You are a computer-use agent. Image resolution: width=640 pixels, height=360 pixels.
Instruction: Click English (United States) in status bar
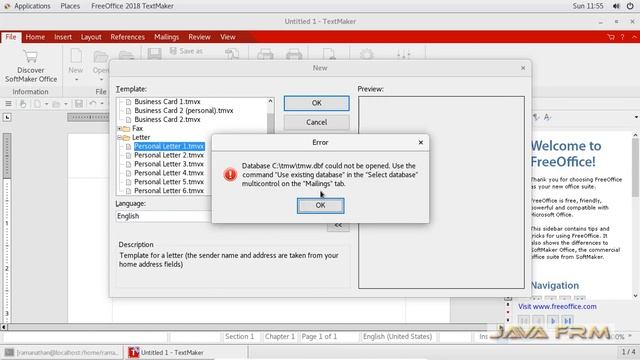click(397, 336)
